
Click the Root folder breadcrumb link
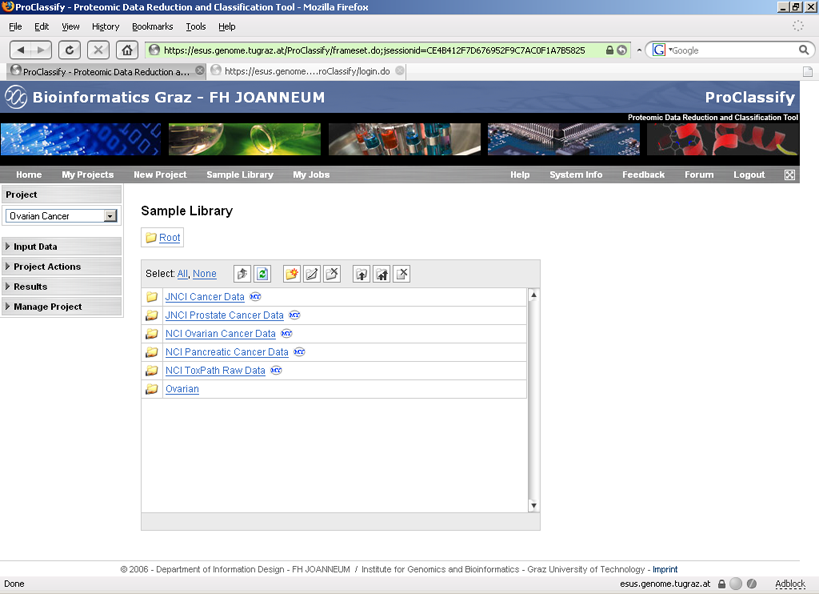coord(170,237)
